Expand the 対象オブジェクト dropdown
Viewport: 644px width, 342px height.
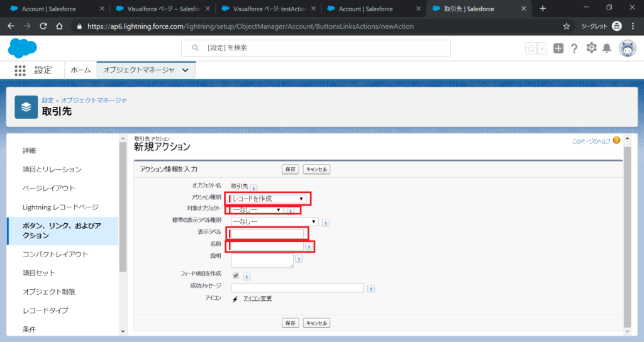point(257,209)
